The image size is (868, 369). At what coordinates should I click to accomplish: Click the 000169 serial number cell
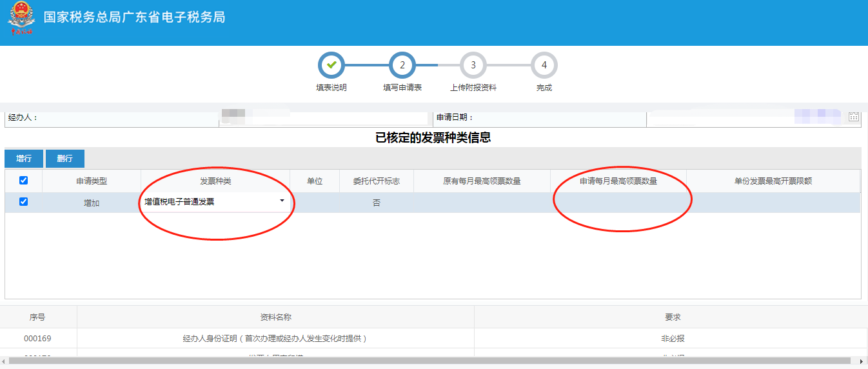37,338
